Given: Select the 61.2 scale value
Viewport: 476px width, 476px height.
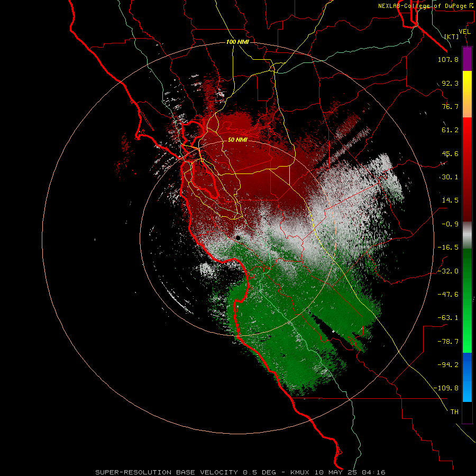Looking at the screenshot, I should pyautogui.click(x=450, y=130).
